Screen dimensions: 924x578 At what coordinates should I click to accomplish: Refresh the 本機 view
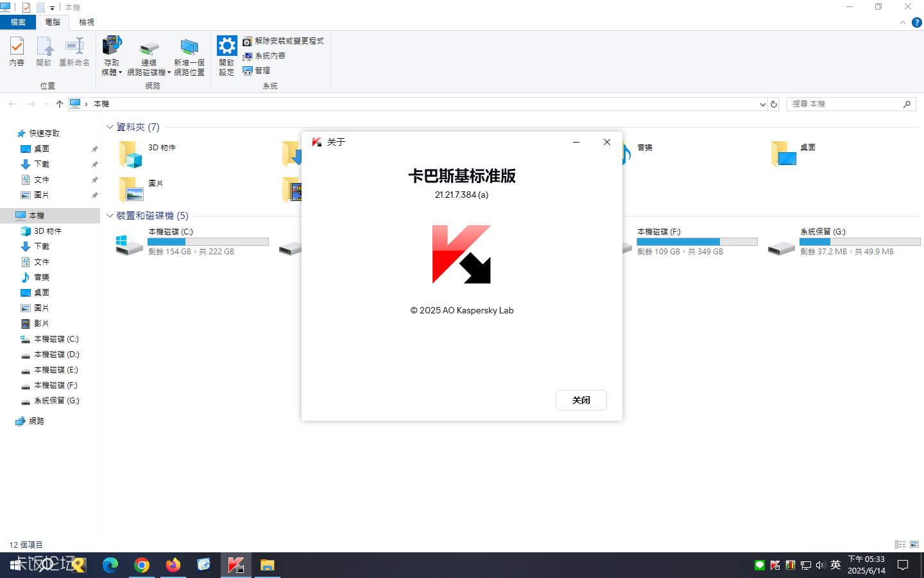click(774, 104)
